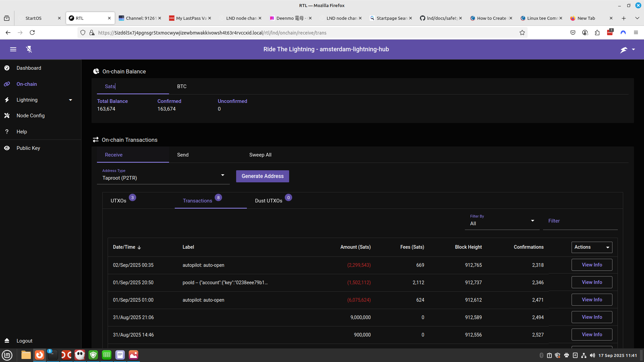
Task: Sort by the Date/Time column arrow
Action: pyautogui.click(x=139, y=247)
